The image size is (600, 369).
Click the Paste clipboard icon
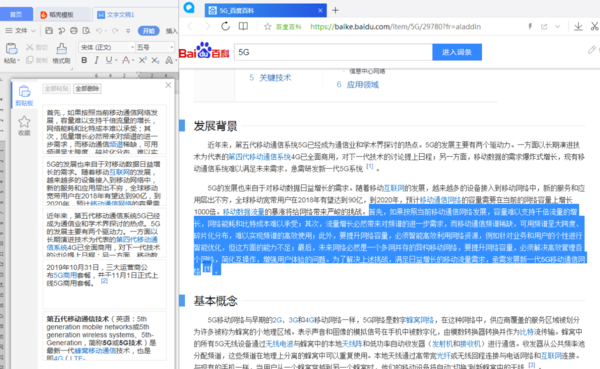point(11,49)
